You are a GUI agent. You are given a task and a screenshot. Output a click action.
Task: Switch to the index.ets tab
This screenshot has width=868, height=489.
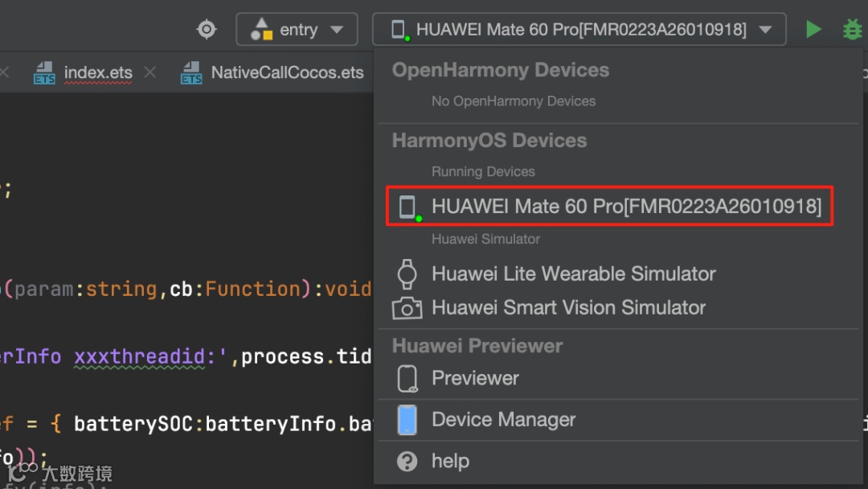click(x=98, y=72)
